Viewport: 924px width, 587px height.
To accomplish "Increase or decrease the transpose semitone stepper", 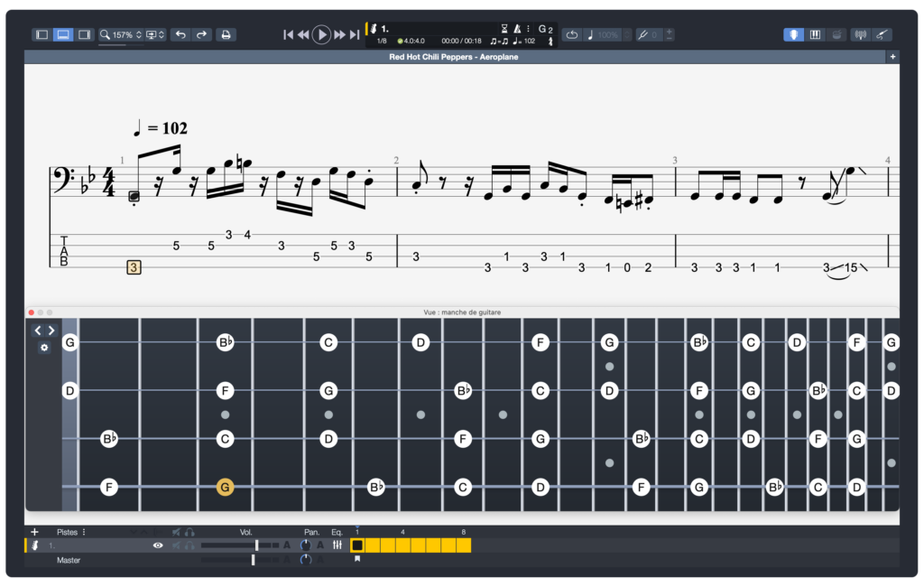I will 670,35.
